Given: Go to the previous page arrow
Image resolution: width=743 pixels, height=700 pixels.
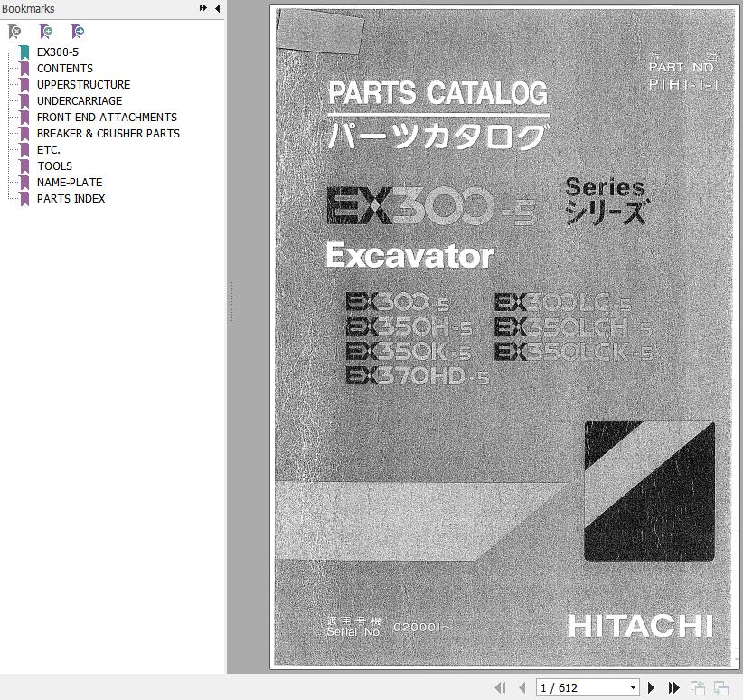Looking at the screenshot, I should pos(522,687).
